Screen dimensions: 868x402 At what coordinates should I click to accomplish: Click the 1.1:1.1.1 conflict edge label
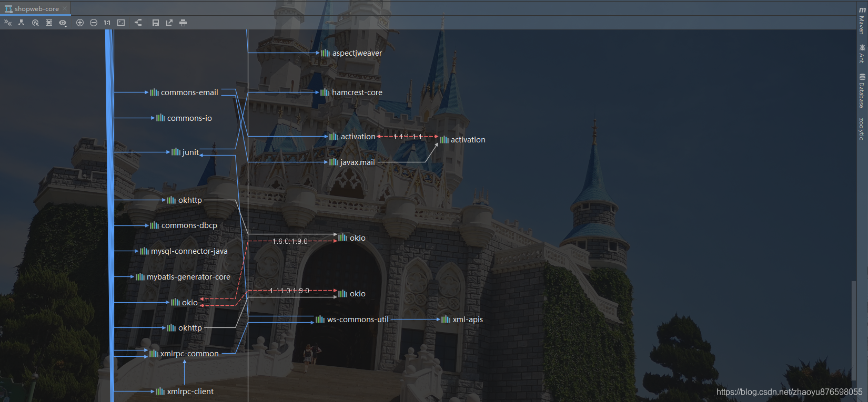click(x=408, y=137)
